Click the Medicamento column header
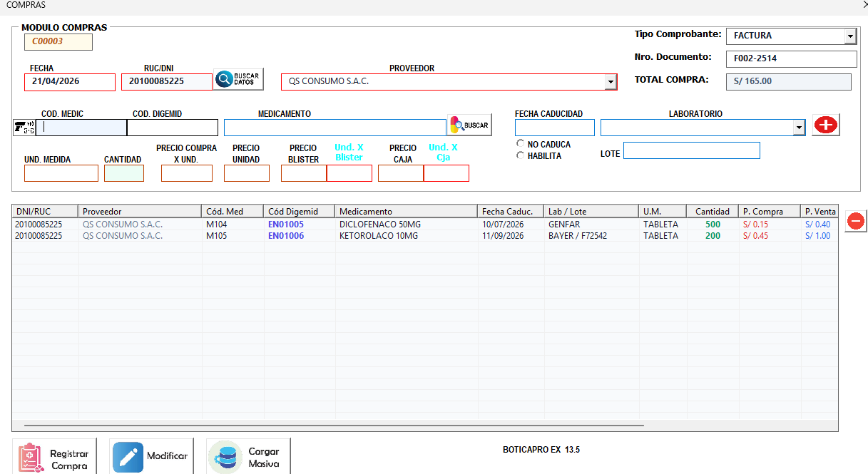 click(x=407, y=212)
